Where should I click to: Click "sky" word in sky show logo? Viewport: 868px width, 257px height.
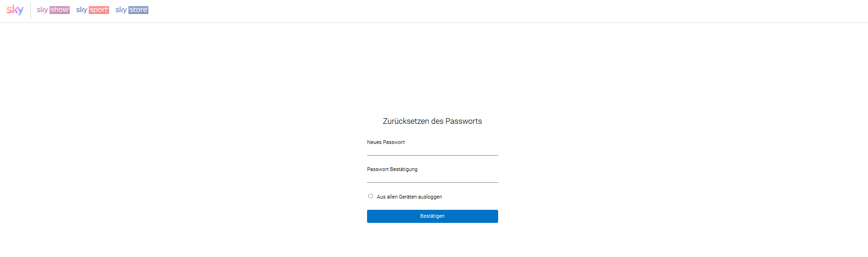coord(42,10)
